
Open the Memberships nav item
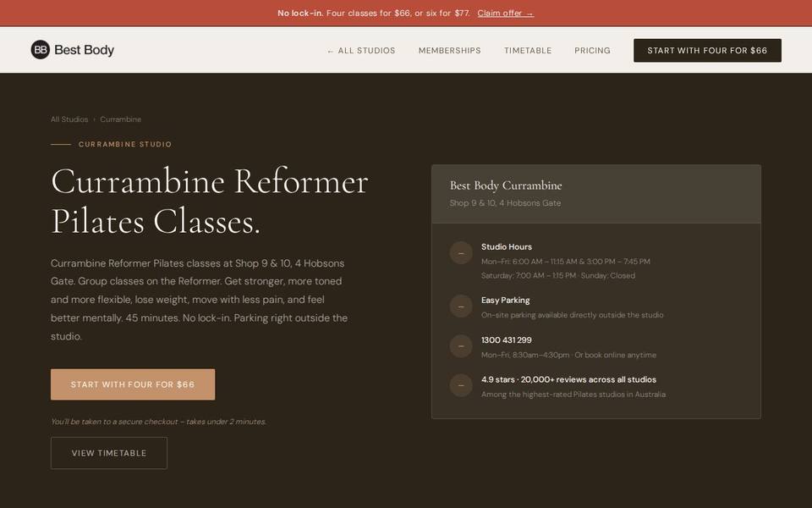(x=449, y=50)
